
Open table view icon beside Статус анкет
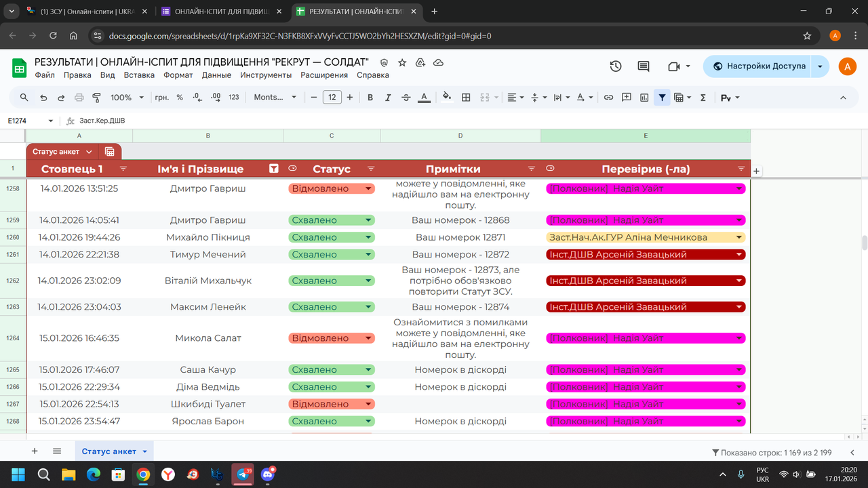point(110,152)
